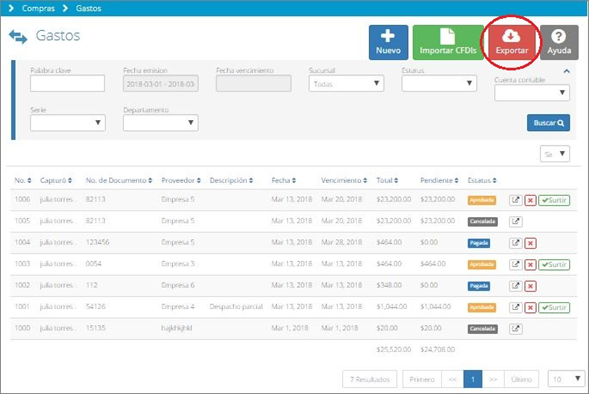Sort by Pendiente column
Image resolution: width=589 pixels, height=394 pixels.
[x=439, y=180]
